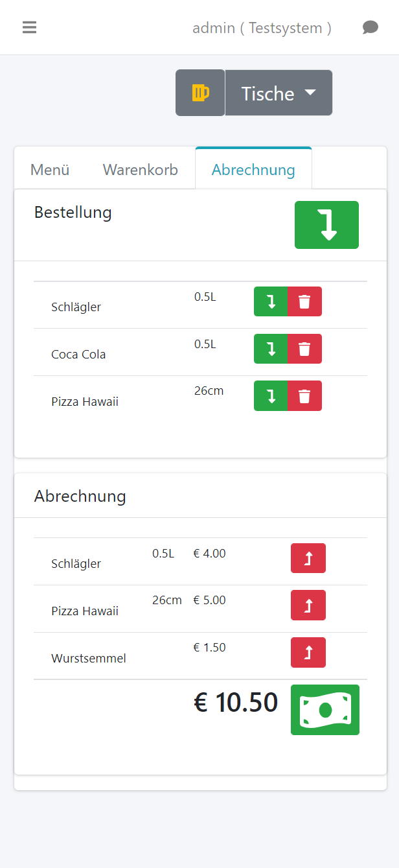Move Pizza Hawaii order to billing
399x868 pixels.
(x=271, y=396)
